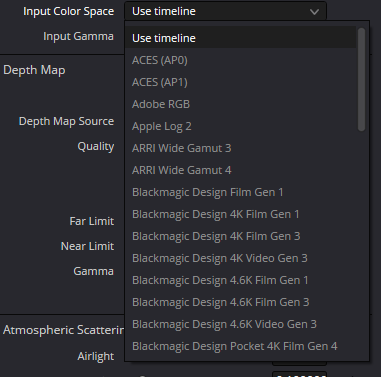Pick ARRI Wide Gamut 3
This screenshot has width=381, height=377.
pyautogui.click(x=241, y=148)
